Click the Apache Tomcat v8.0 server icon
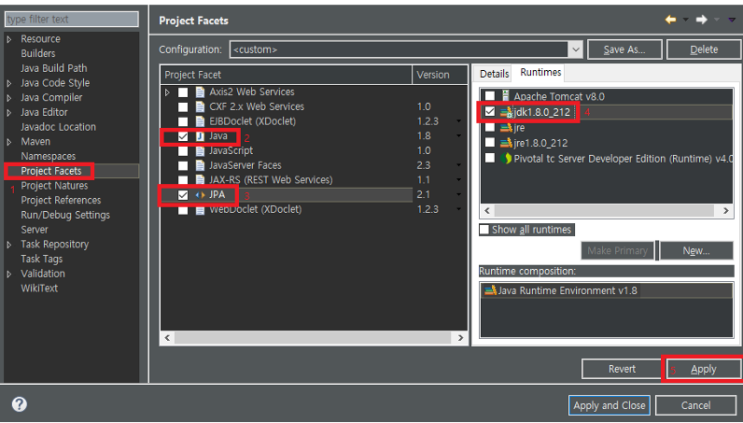The height and width of the screenshot is (423, 743). pos(506,96)
